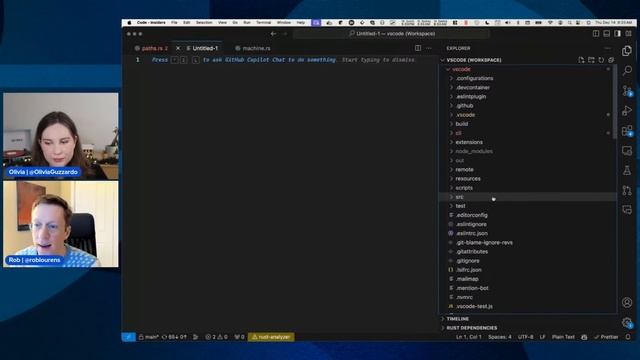This screenshot has width=640, height=360.
Task: Close the Untitled-1 tab
Action: click(178, 48)
